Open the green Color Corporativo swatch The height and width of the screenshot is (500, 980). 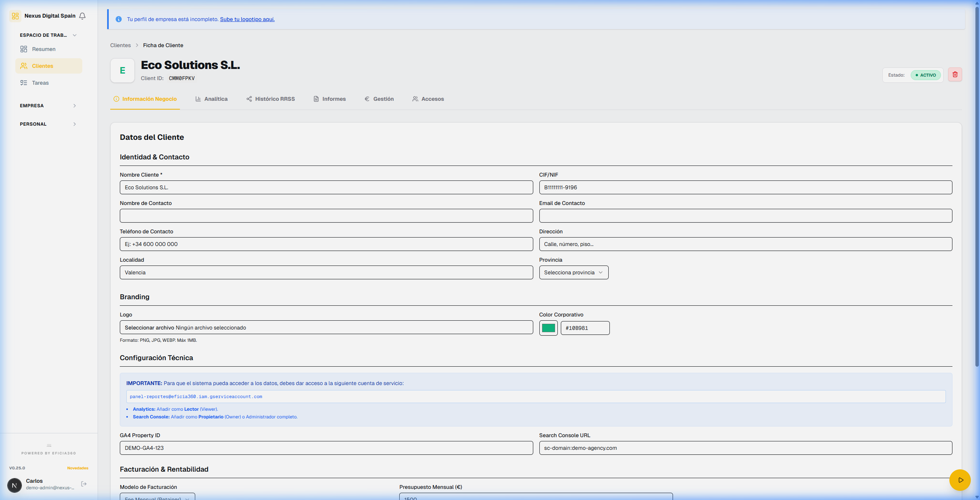(x=548, y=328)
